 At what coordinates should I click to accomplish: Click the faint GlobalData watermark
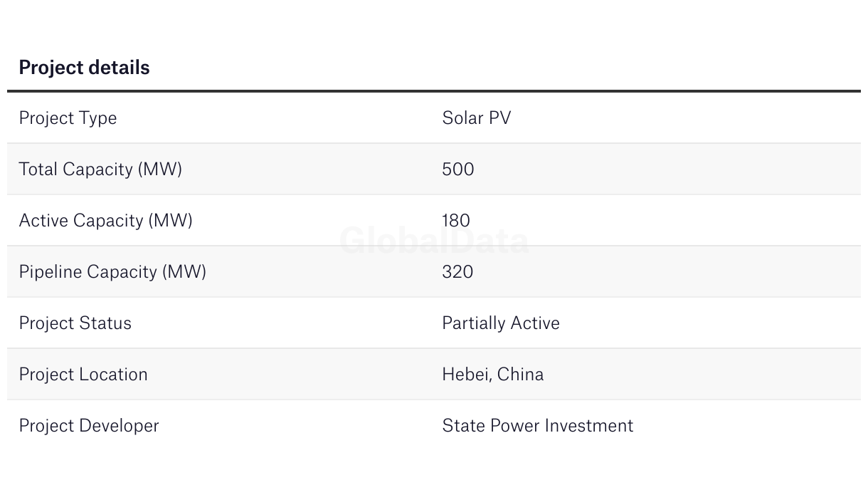tap(434, 241)
